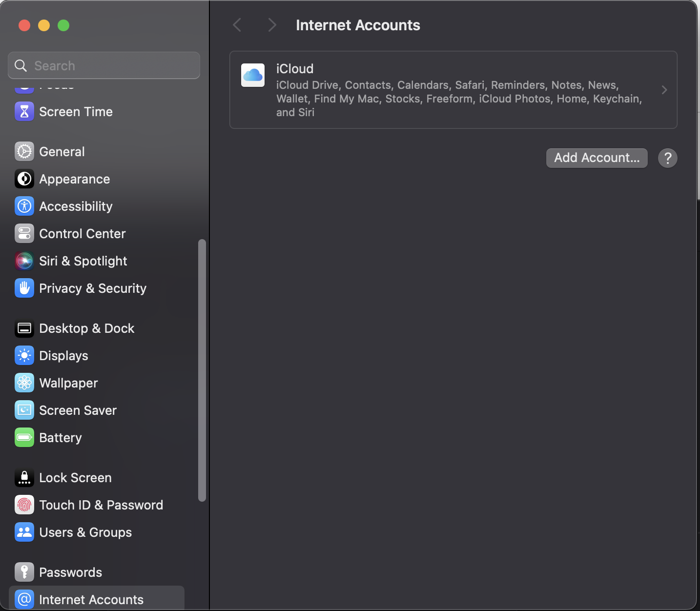The height and width of the screenshot is (611, 700).
Task: Select the Battery icon in sidebar
Action: click(x=24, y=438)
